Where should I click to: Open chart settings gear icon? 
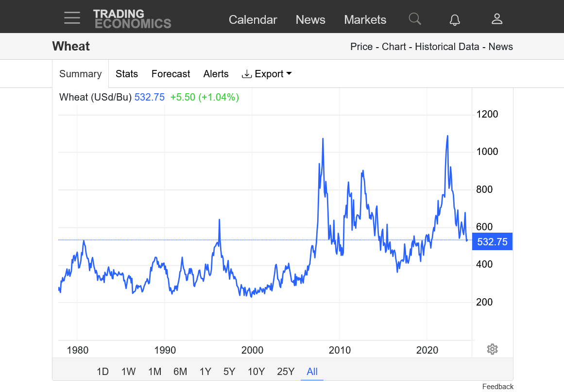coord(492,349)
